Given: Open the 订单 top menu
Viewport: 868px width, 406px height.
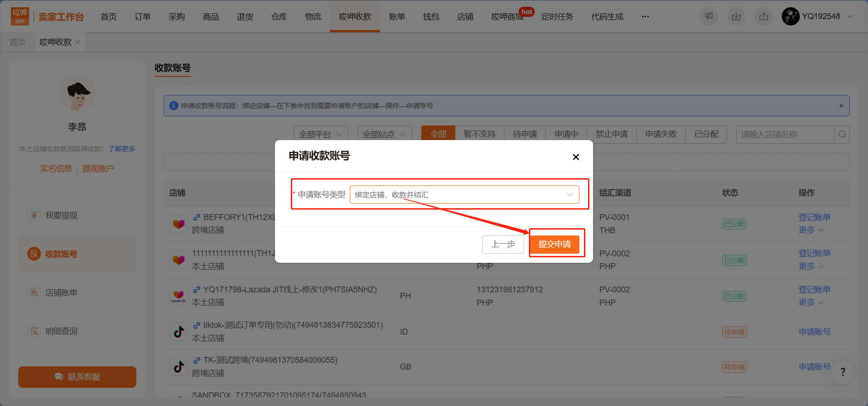Looking at the screenshot, I should coord(142,17).
